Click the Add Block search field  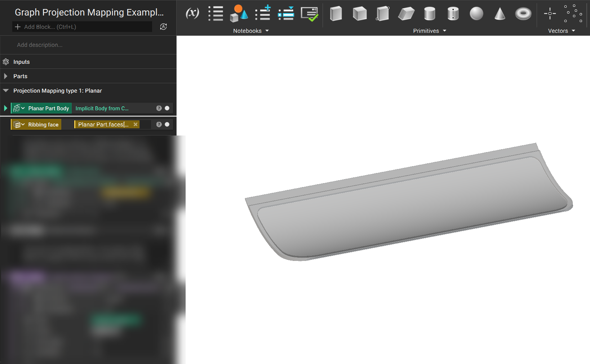click(x=82, y=27)
